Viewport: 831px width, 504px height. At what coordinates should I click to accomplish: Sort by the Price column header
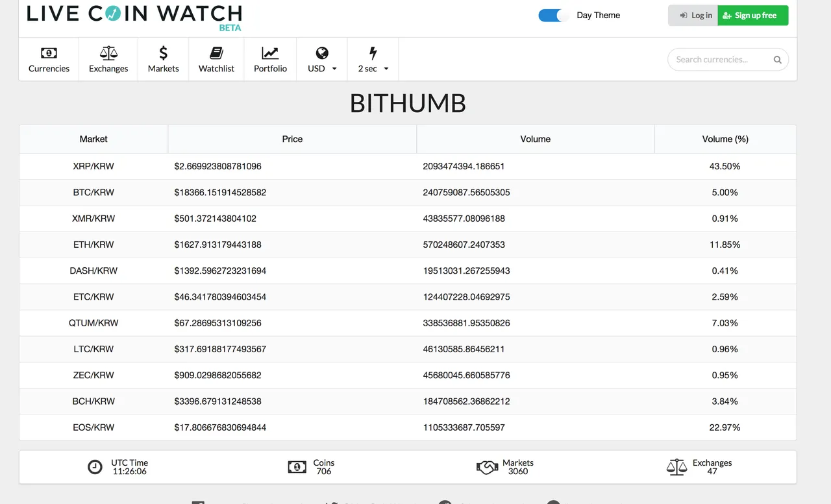pos(292,139)
